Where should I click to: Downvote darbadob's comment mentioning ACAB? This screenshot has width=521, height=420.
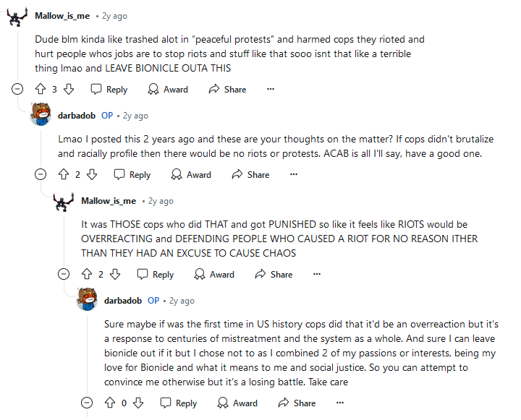pyautogui.click(x=92, y=174)
